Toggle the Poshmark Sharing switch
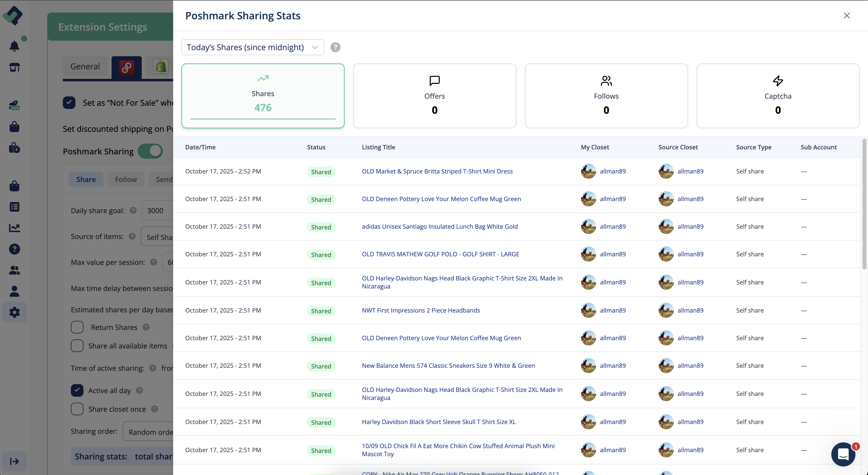The image size is (868, 475). (x=150, y=151)
